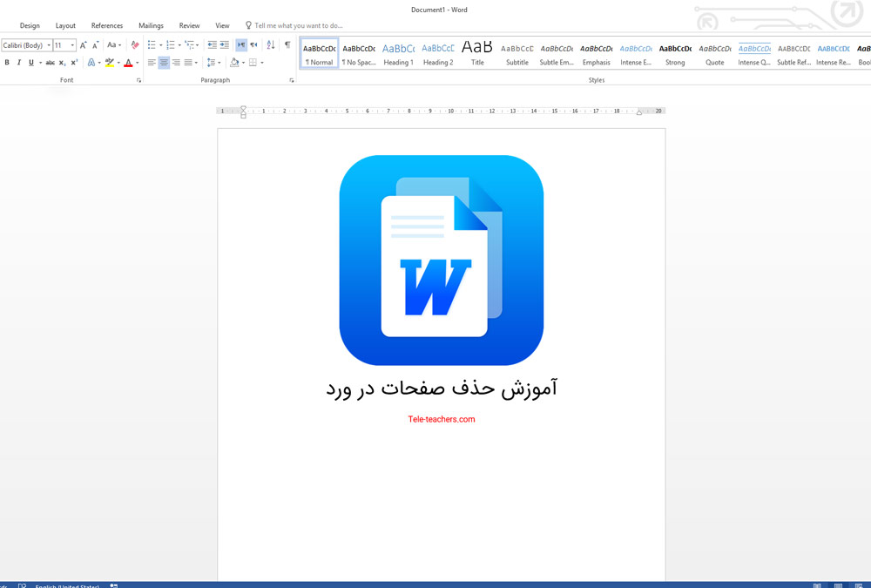Apply the No Spacing style
The height and width of the screenshot is (588, 871).
coord(359,54)
